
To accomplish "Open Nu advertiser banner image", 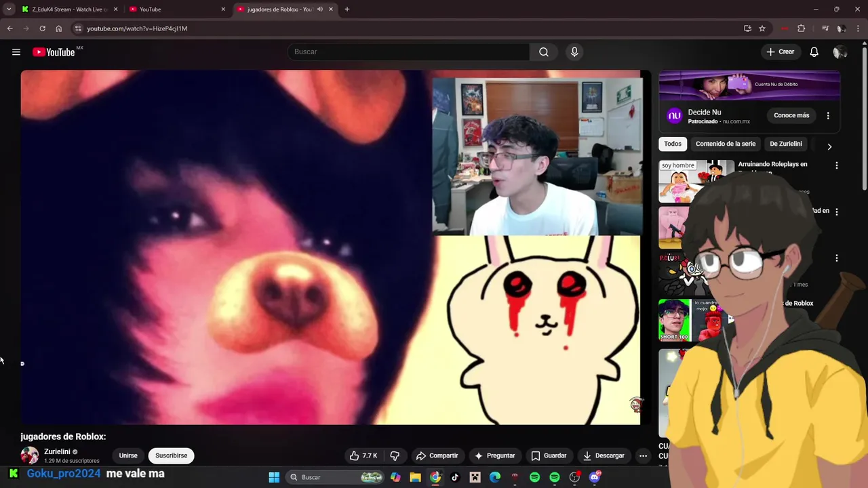I will [749, 85].
